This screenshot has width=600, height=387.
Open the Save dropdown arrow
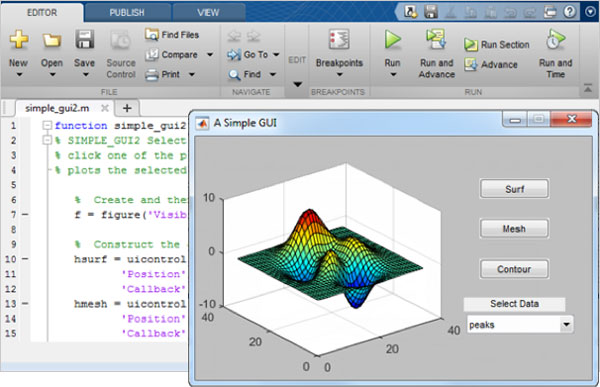86,75
